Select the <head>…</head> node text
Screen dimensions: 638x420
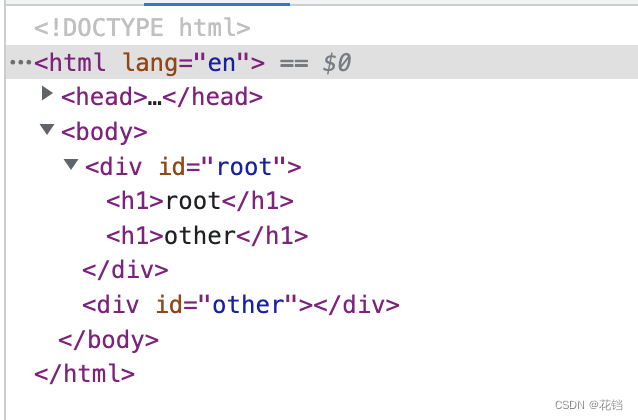pos(162,97)
